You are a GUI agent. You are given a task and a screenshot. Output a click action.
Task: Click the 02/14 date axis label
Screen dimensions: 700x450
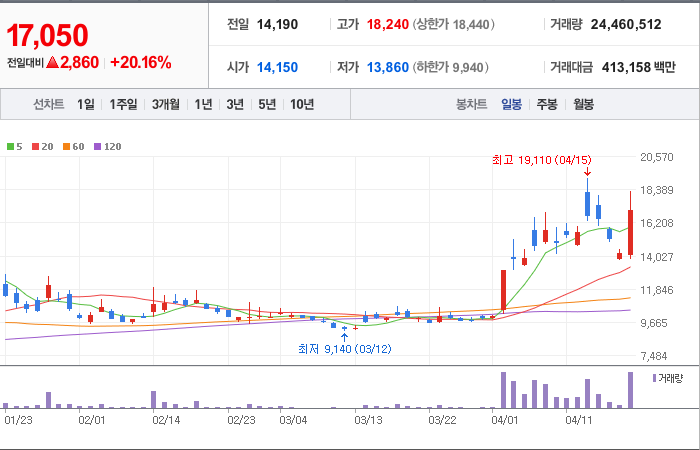pos(167,421)
